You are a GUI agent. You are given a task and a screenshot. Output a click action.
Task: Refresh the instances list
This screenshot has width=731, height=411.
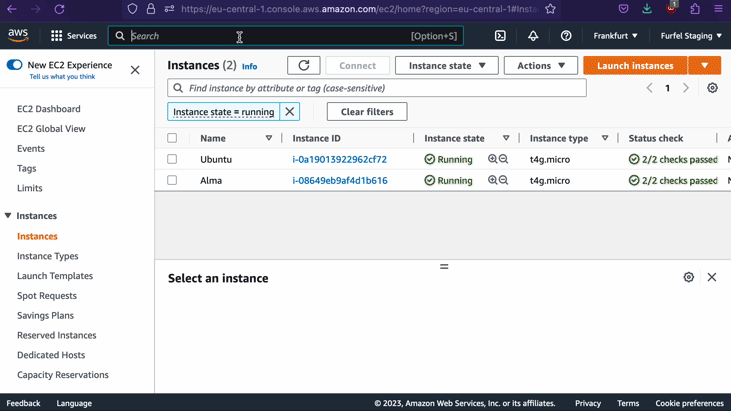(x=304, y=66)
